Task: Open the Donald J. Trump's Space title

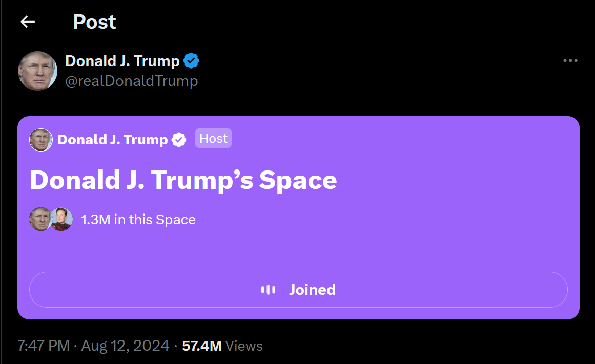Action: (x=183, y=180)
